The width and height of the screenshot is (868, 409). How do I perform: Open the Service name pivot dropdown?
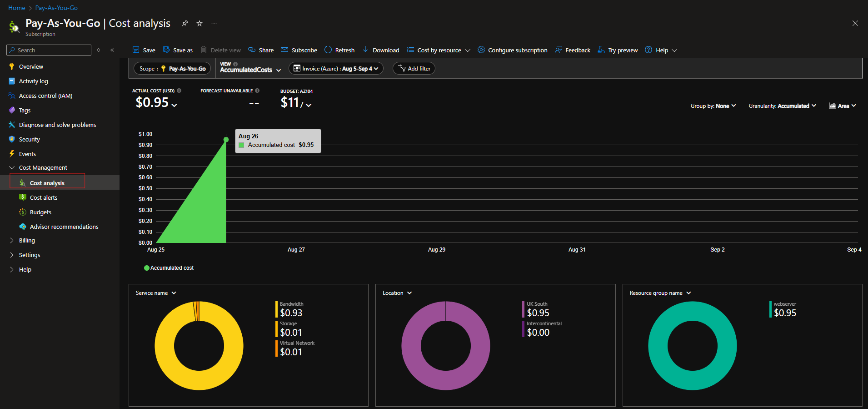click(x=156, y=293)
